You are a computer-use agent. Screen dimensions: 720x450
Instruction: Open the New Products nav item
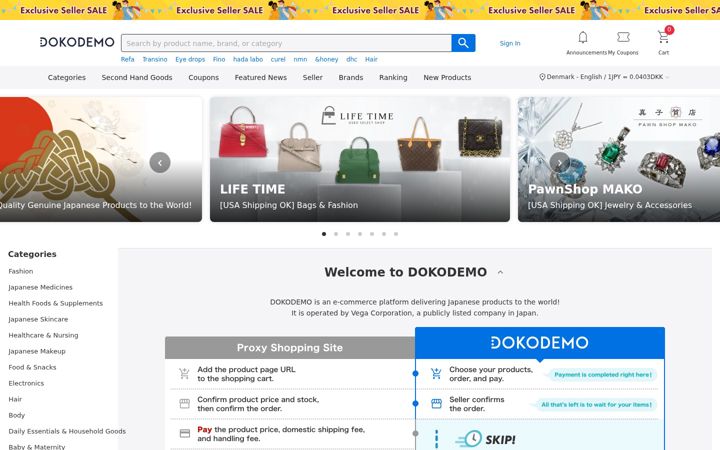click(x=447, y=78)
